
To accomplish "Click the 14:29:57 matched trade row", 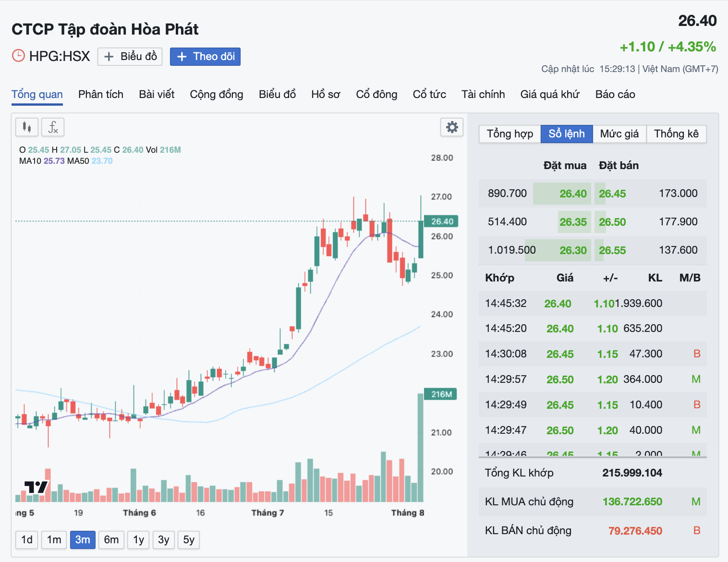I will 593,379.
